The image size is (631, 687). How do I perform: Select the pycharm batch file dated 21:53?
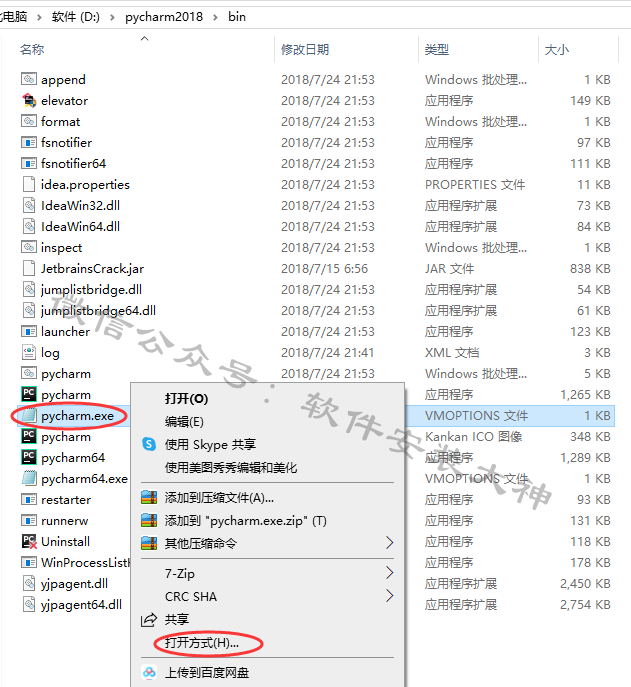(66, 374)
